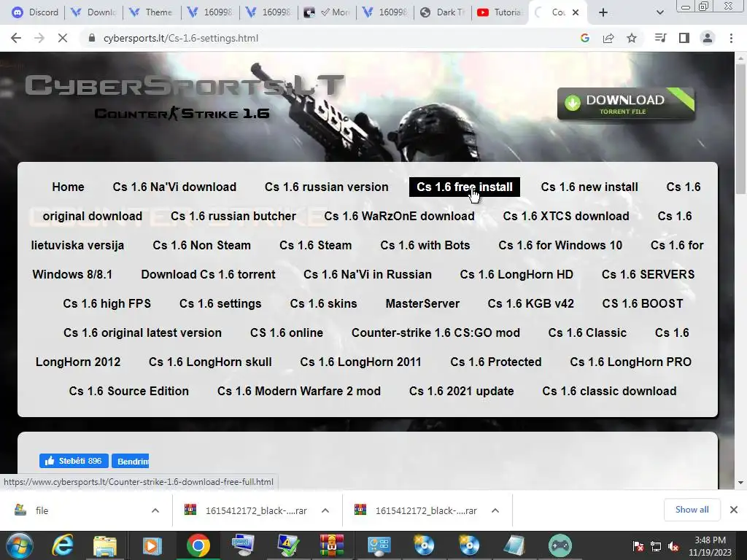This screenshot has height=560, width=747.
Task: Open Cs 1.6 XTCS download link
Action: 566,216
